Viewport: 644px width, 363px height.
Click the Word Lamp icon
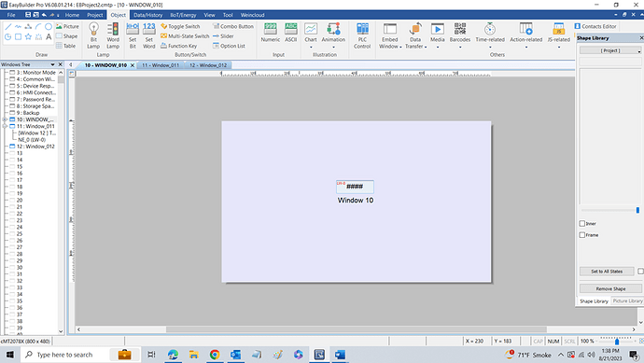113,35
